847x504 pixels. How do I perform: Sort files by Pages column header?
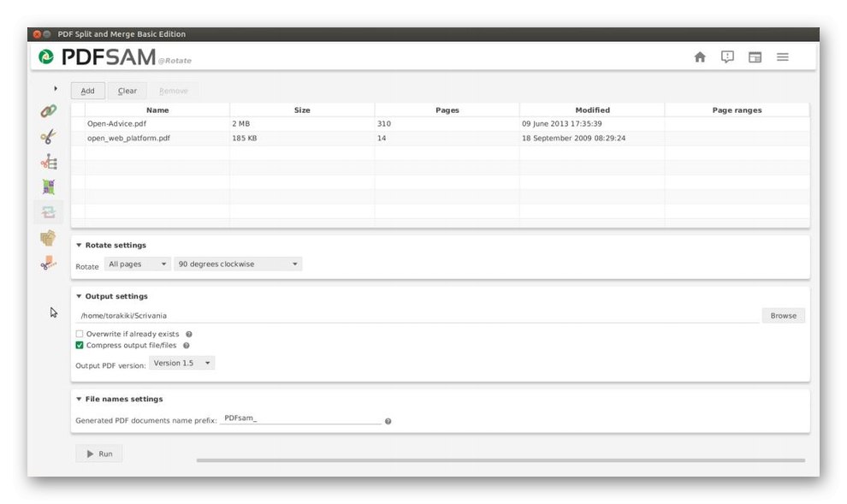click(447, 110)
